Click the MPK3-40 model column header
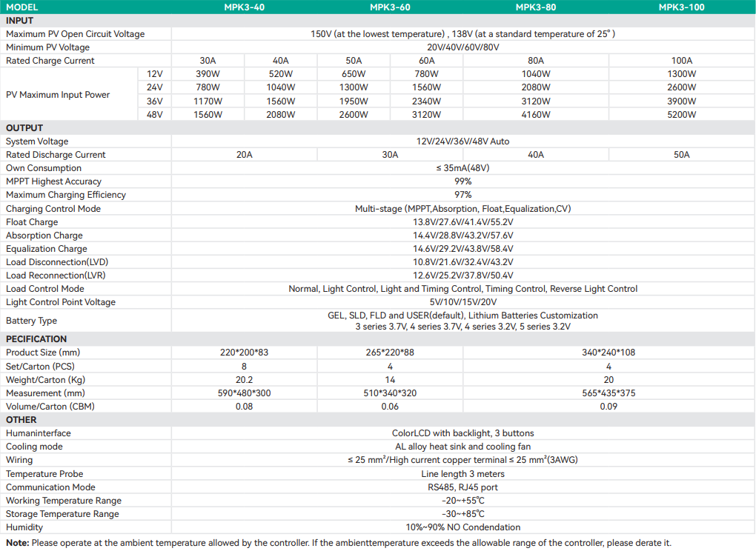The width and height of the screenshot is (756, 554). click(245, 7)
